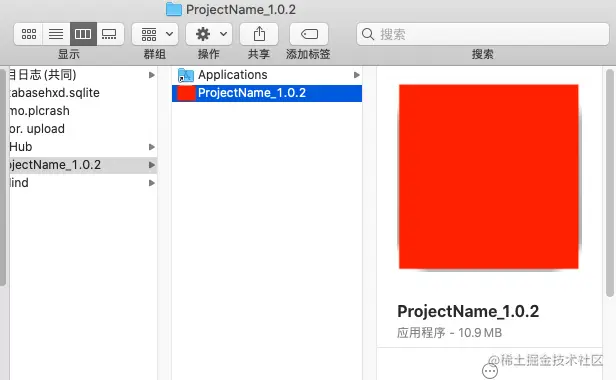The width and height of the screenshot is (616, 380).
Task: Select the mo.plcrash file
Action: [82, 111]
